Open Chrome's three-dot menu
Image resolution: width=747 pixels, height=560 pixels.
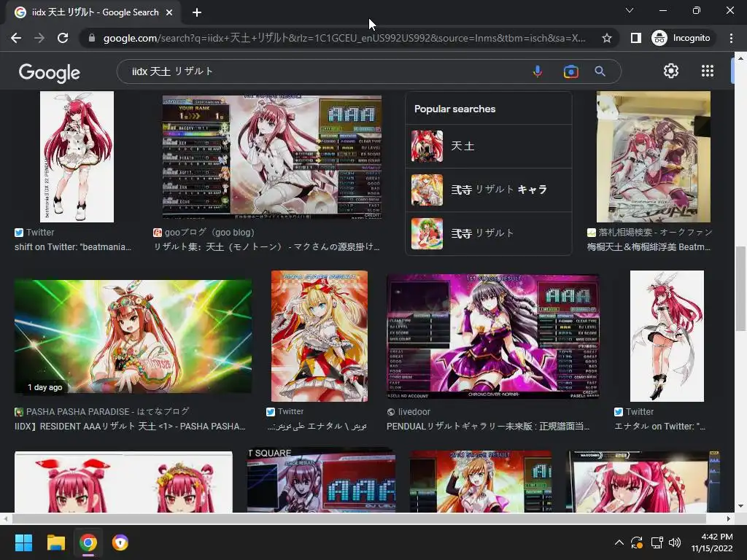tap(731, 38)
